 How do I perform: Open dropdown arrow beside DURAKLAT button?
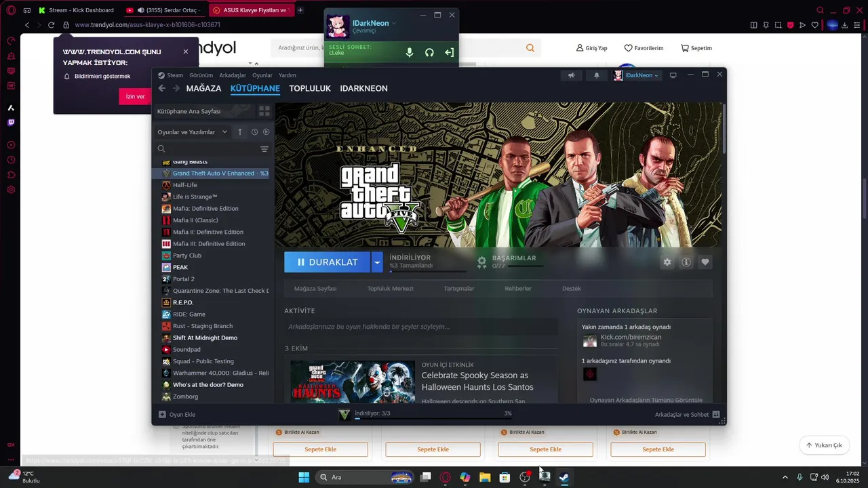pos(377,262)
